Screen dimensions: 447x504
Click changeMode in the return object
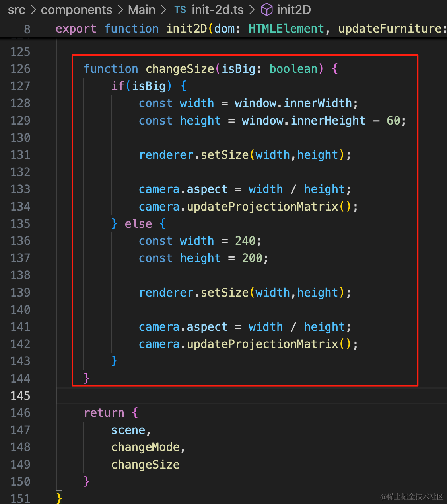[x=146, y=447]
